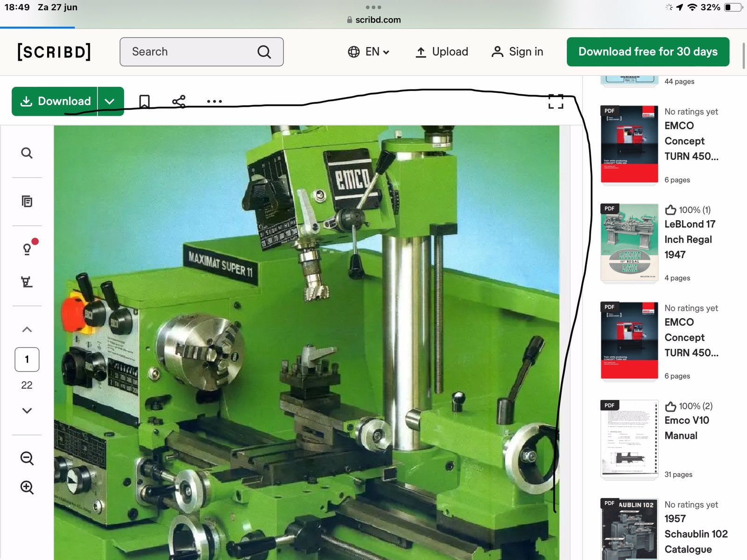The image size is (747, 560).
Task: Open the in-document search tool
Action: pos(27,153)
